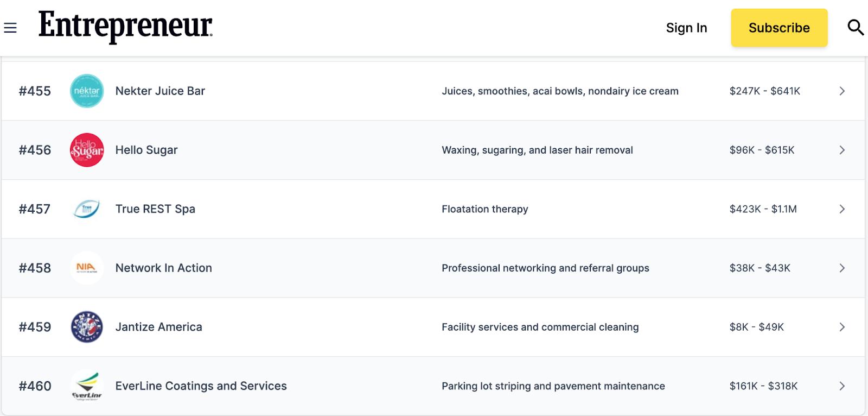The image size is (868, 416).
Task: Click 'Waxing, sugaring, and laser hair removal'
Action: click(x=537, y=150)
